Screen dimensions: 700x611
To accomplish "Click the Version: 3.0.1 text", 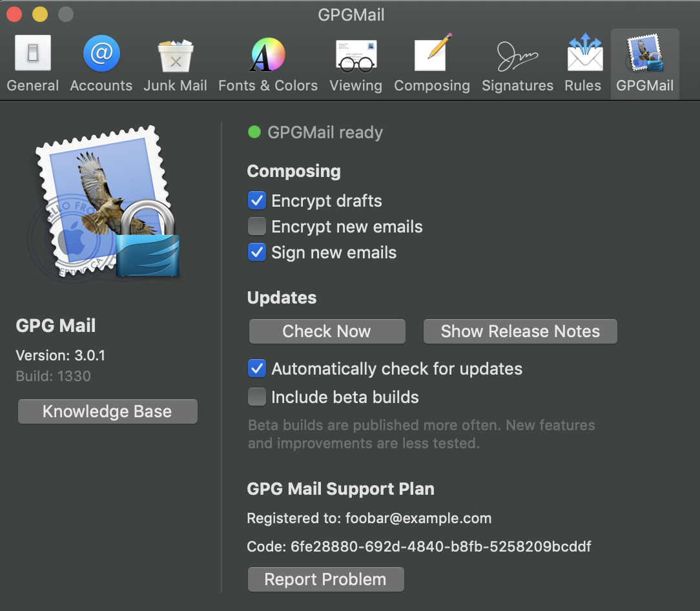I will [x=60, y=355].
